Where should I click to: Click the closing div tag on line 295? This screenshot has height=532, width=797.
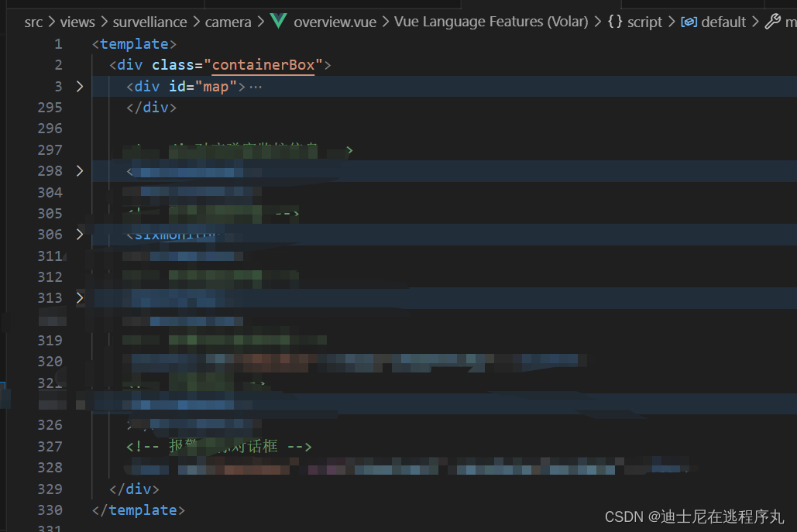152,108
